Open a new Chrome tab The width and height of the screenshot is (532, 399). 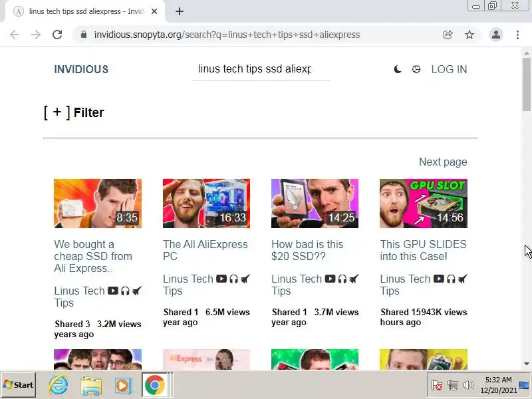point(180,11)
